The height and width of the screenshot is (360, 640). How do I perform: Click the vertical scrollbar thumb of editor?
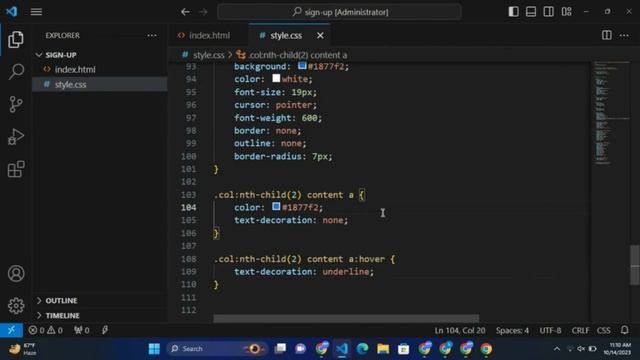pyautogui.click(x=635, y=265)
